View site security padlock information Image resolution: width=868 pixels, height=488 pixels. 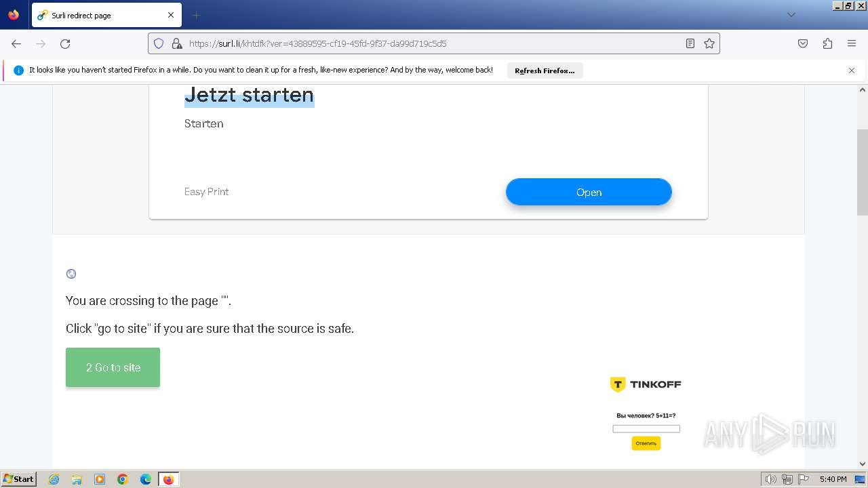tap(177, 43)
